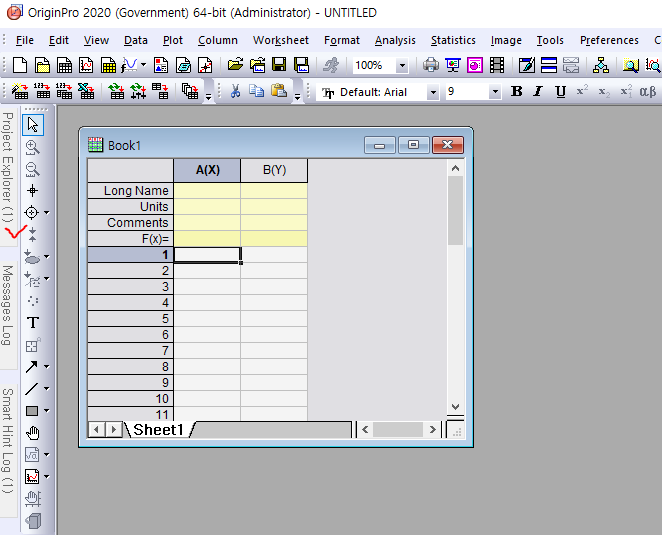Select column B(Y) header
The height and width of the screenshot is (535, 662).
274,170
